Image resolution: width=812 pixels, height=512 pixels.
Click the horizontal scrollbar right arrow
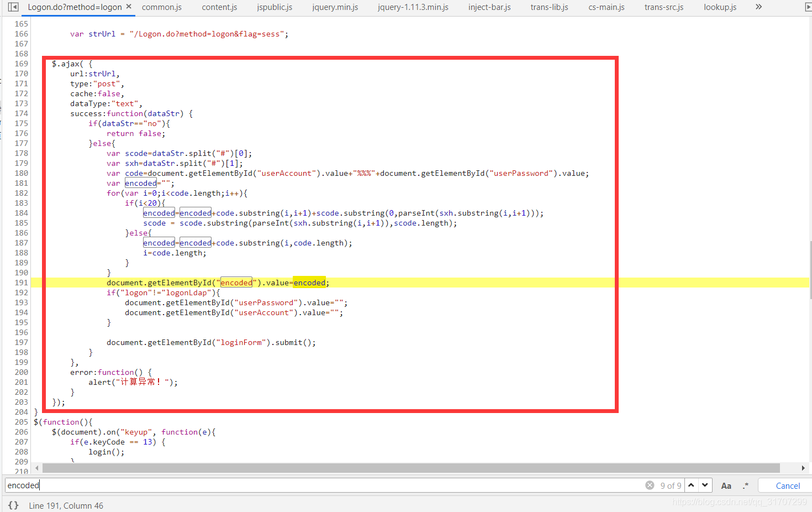click(x=803, y=468)
